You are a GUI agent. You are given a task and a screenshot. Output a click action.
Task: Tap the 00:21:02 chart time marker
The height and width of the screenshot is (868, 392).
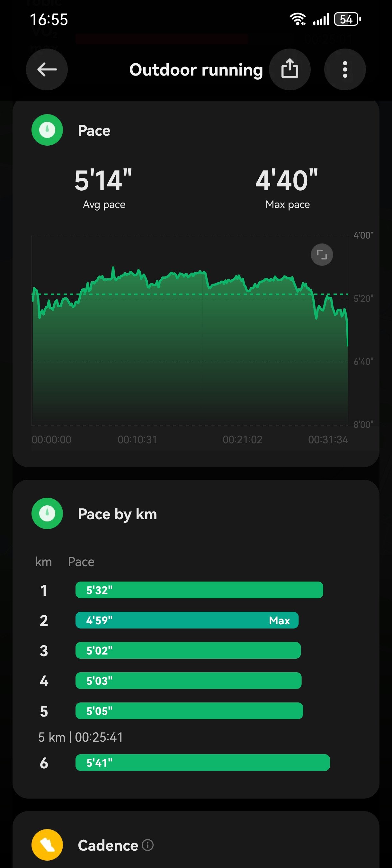coord(243,439)
